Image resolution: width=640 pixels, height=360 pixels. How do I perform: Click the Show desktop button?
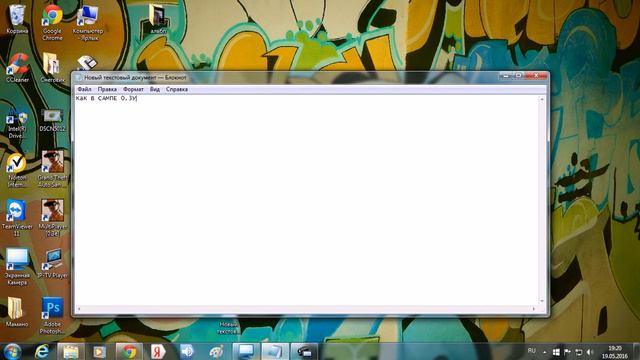click(x=636, y=352)
